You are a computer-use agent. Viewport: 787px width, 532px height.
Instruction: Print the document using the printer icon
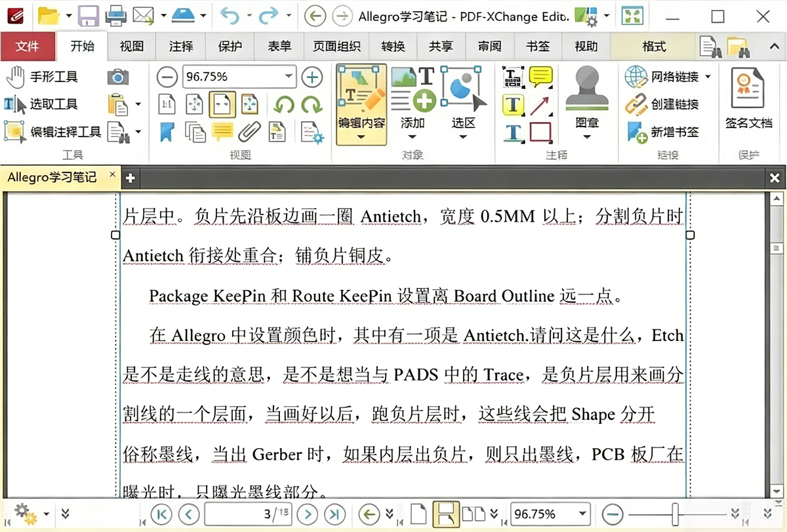click(116, 14)
